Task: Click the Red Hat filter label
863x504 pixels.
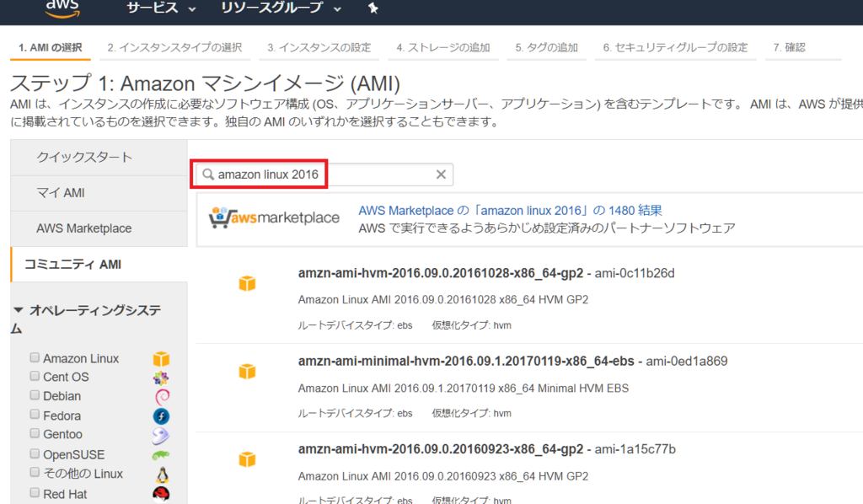Action: [x=65, y=494]
